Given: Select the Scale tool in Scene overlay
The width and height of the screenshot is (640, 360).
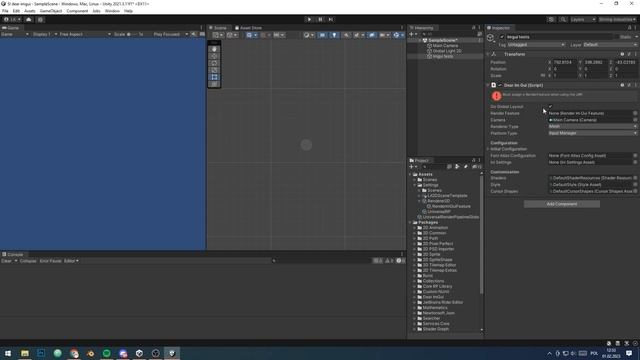Looking at the screenshot, I should coord(214,70).
